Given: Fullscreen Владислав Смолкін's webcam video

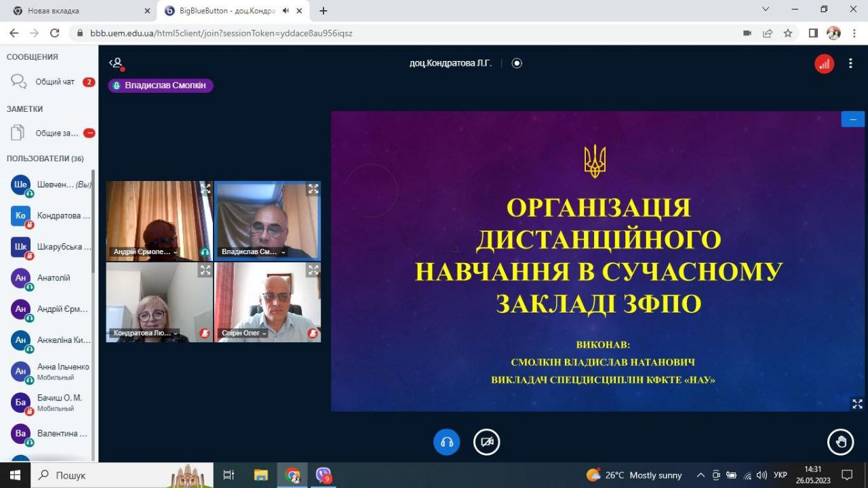Looking at the screenshot, I should click(313, 189).
